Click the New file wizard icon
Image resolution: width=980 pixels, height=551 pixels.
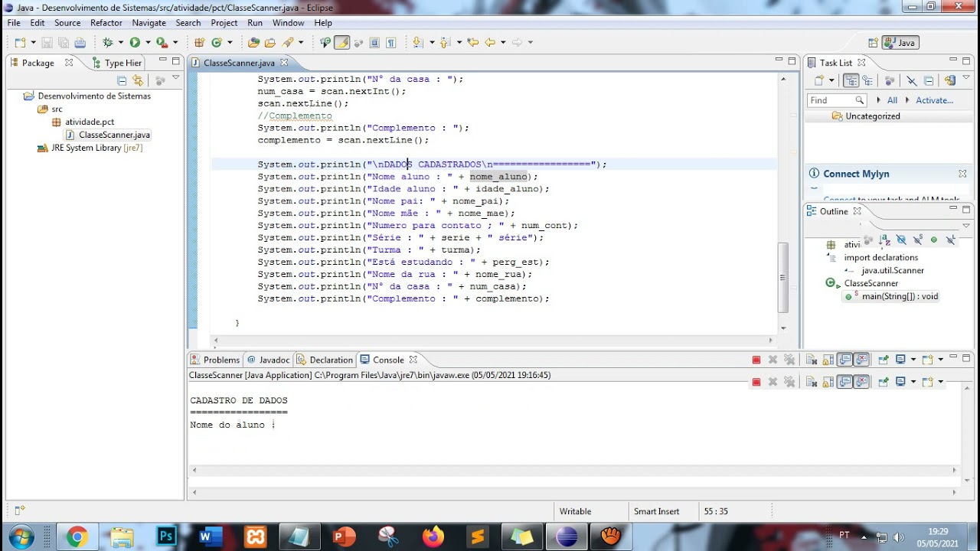point(20,43)
